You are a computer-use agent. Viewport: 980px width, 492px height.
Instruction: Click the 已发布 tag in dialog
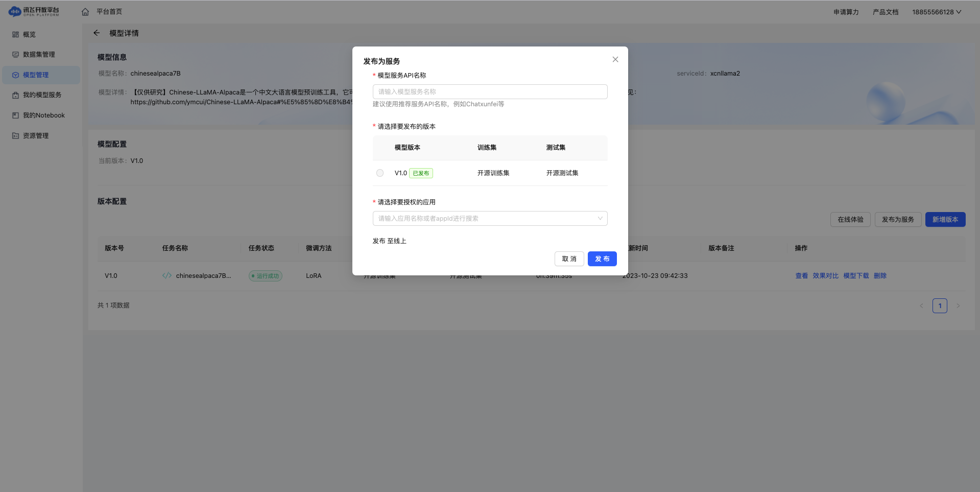[x=421, y=173]
